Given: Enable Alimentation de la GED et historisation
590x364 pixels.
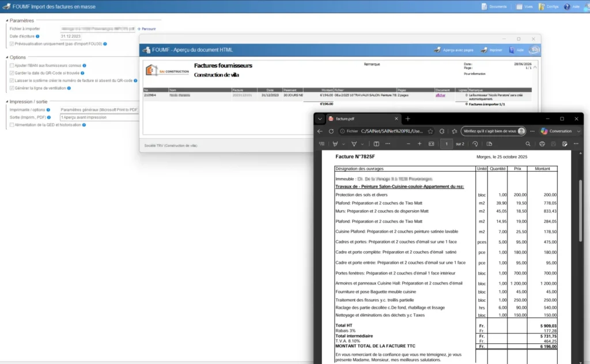Looking at the screenshot, I should (x=12, y=125).
